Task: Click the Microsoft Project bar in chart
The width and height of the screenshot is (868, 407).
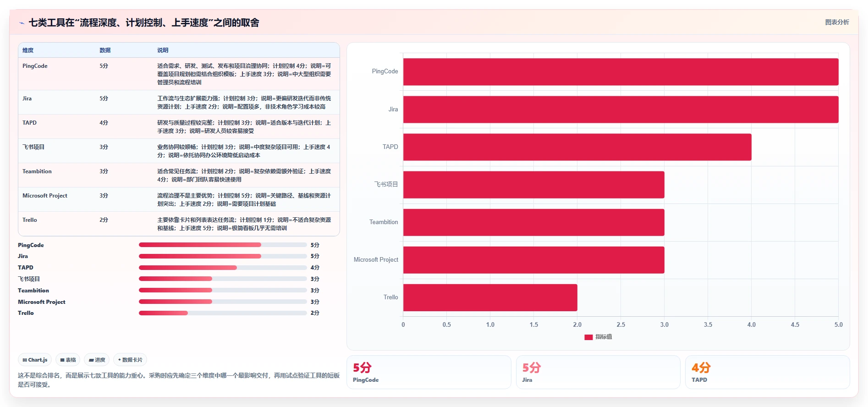Action: 533,260
